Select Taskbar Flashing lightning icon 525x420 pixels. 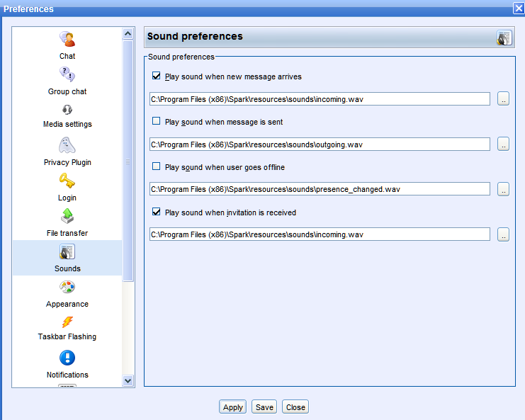coord(67,322)
